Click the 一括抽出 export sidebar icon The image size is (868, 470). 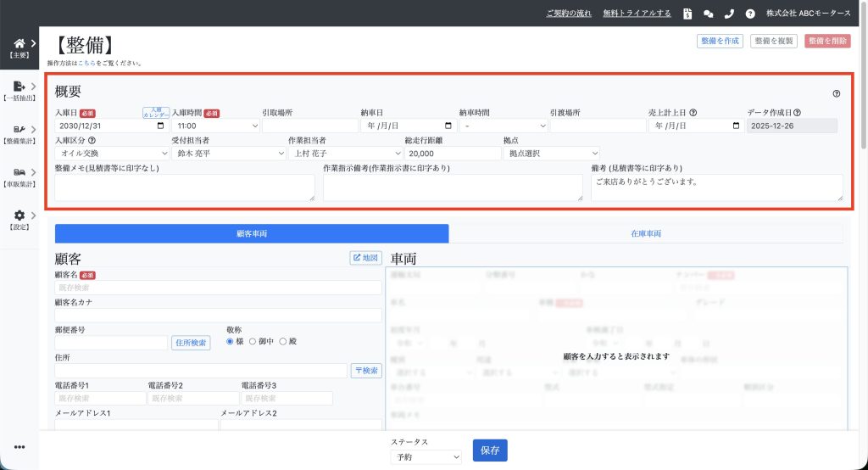click(19, 86)
